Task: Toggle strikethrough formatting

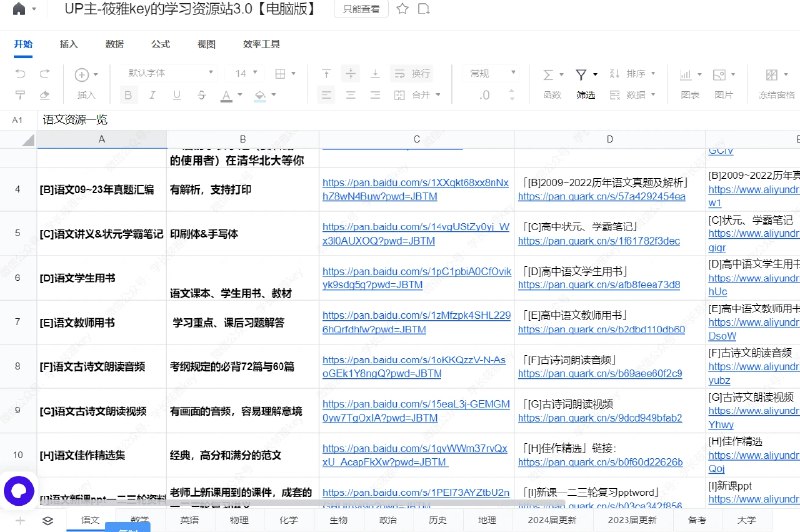Action: pos(202,95)
